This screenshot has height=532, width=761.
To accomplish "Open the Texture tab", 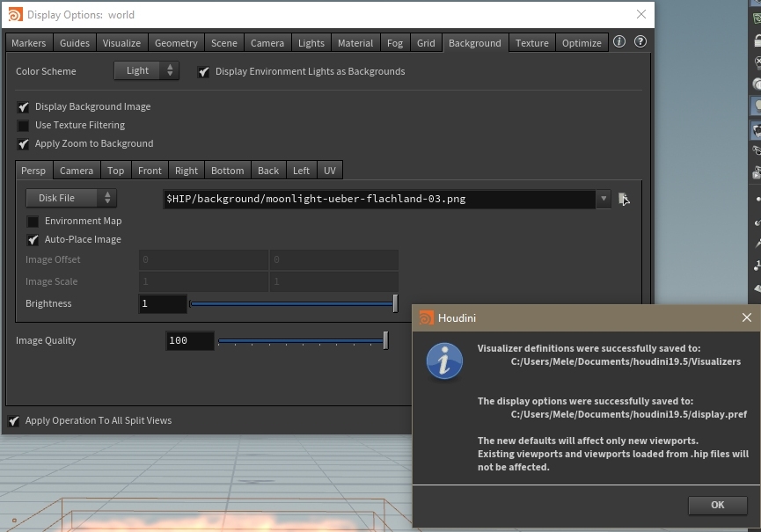I will click(532, 43).
